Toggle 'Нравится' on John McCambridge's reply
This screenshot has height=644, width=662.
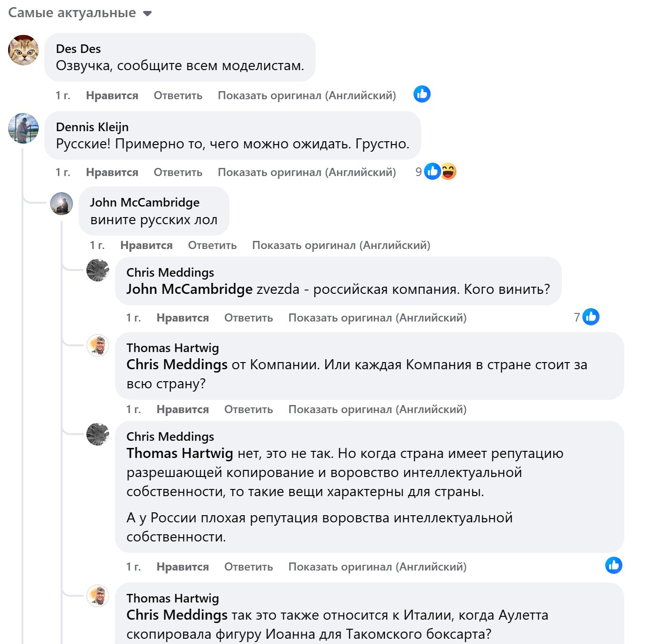[146, 245]
